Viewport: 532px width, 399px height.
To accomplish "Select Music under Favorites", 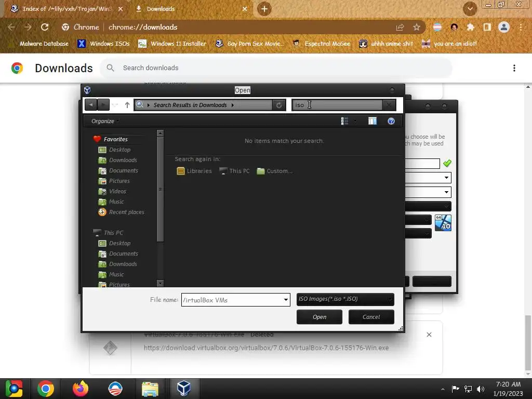I will [x=111, y=202].
